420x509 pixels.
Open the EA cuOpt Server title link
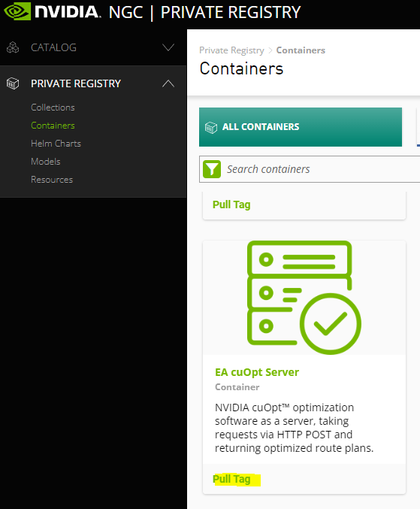[257, 372]
